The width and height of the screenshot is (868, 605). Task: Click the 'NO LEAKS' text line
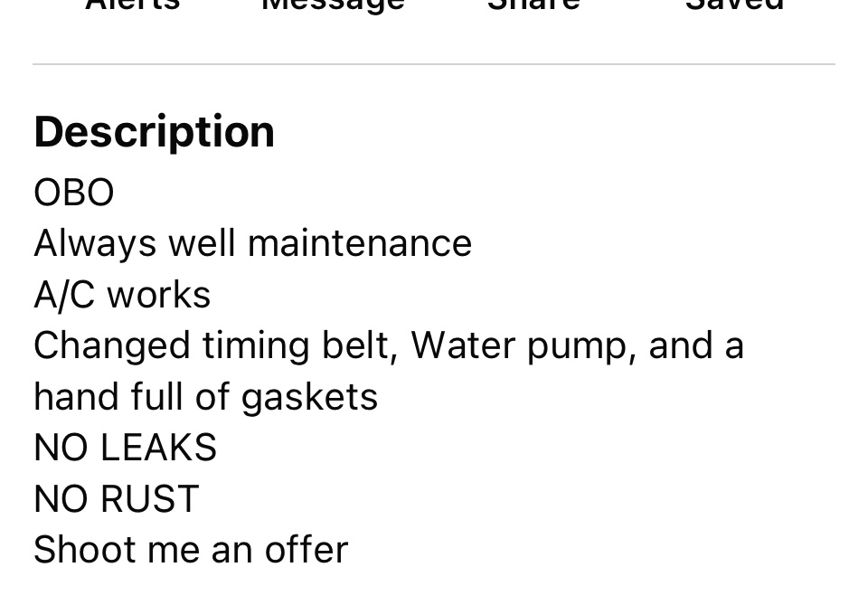pos(125,448)
